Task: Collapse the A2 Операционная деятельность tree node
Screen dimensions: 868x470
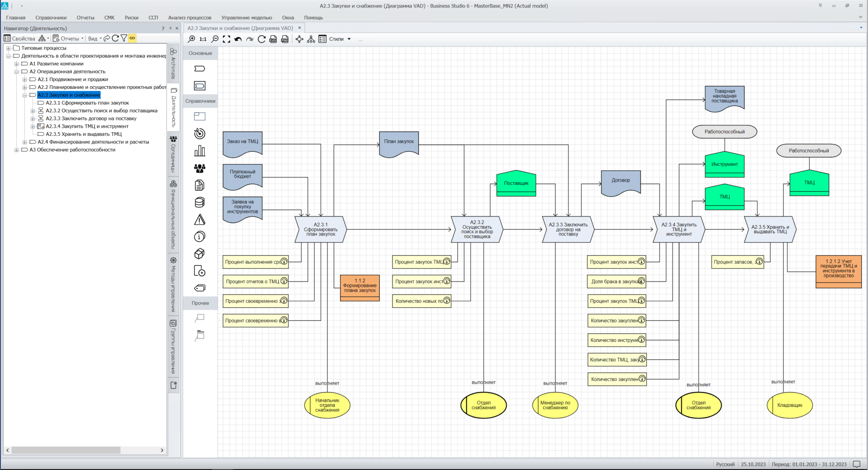Action: 17,72
